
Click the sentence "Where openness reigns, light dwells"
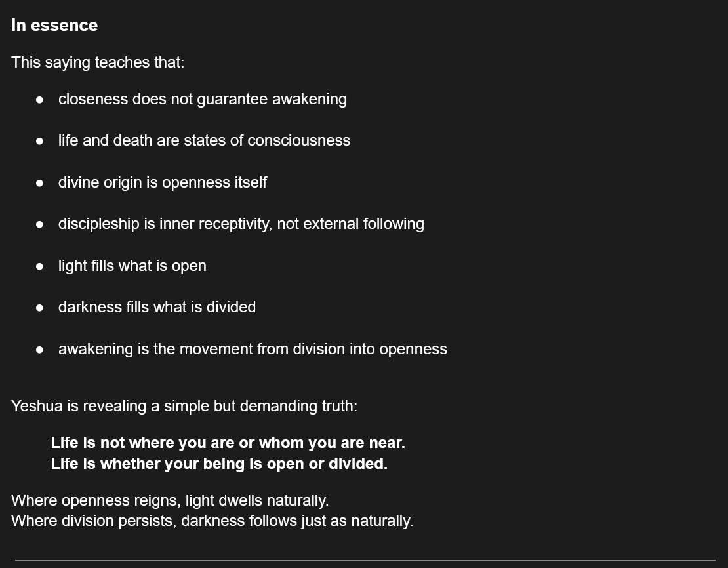(170, 501)
